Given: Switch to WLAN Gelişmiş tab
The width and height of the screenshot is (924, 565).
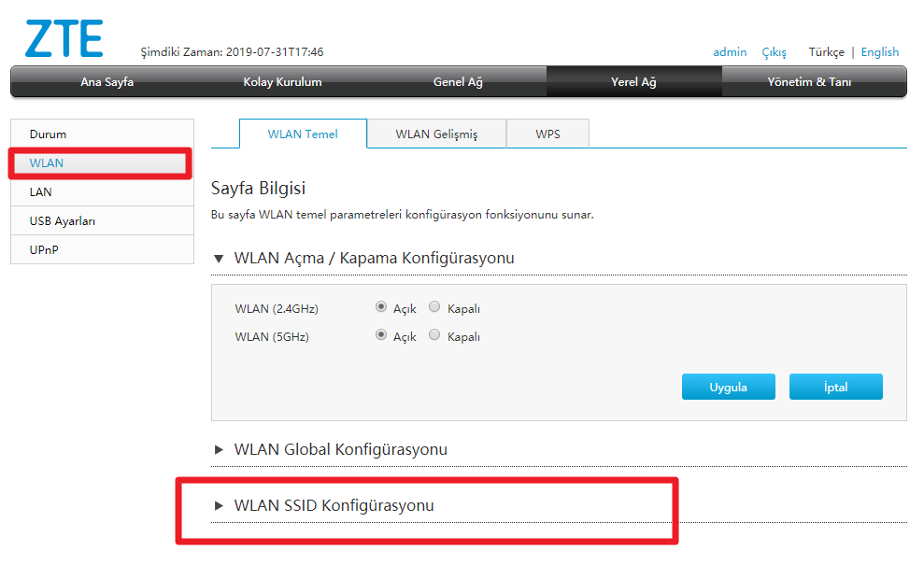Looking at the screenshot, I should pos(437,134).
